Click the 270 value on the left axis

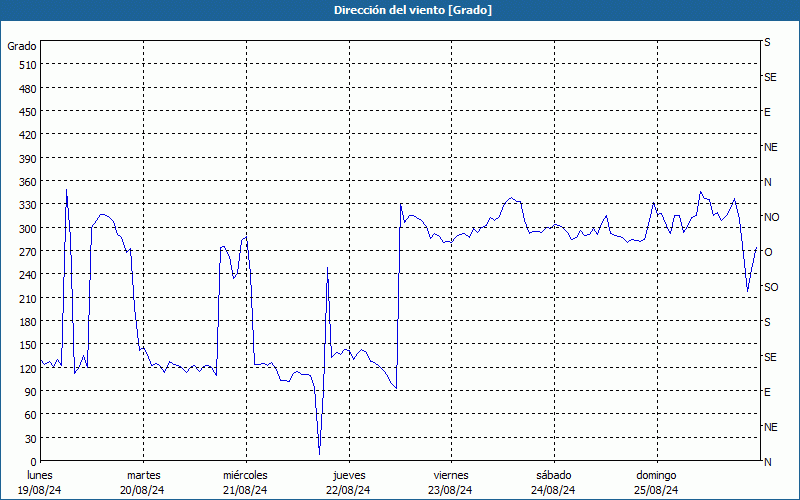pos(28,252)
